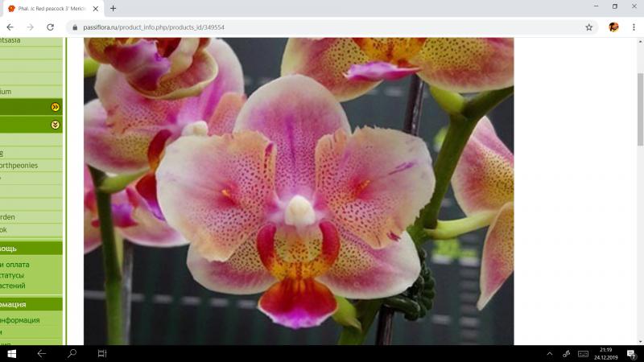The width and height of the screenshot is (644, 362).
Task: Collapse the sidebar item with down double-chevron
Action: (x=55, y=125)
